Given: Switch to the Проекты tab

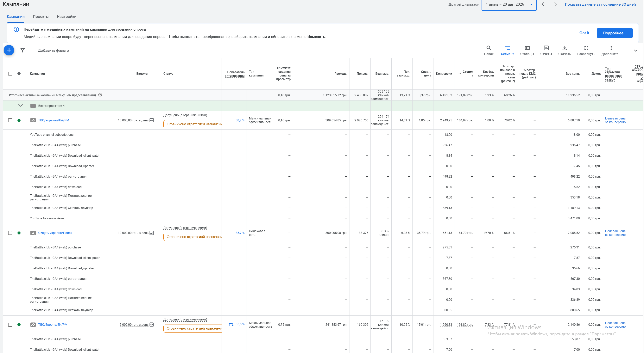Looking at the screenshot, I should (x=41, y=16).
